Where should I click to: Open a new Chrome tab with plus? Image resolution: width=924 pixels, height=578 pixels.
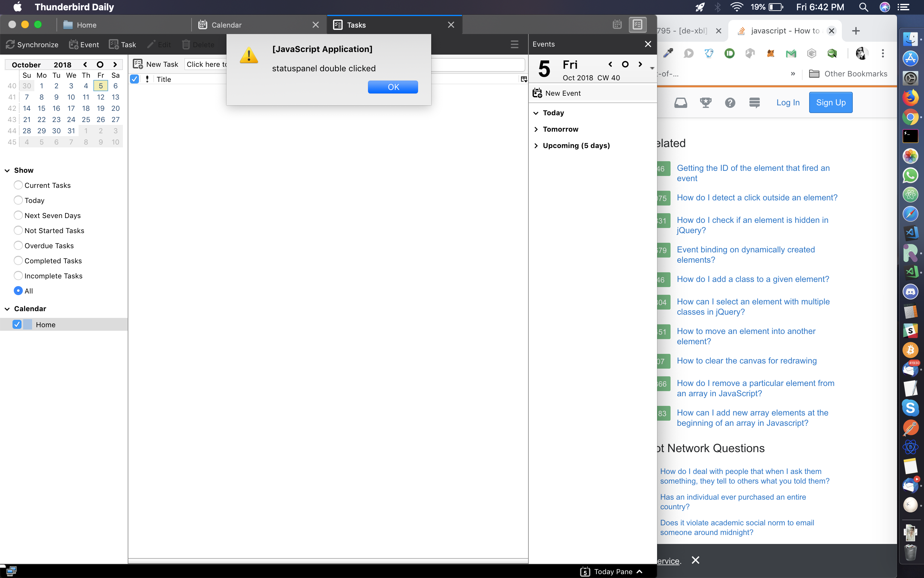click(856, 31)
